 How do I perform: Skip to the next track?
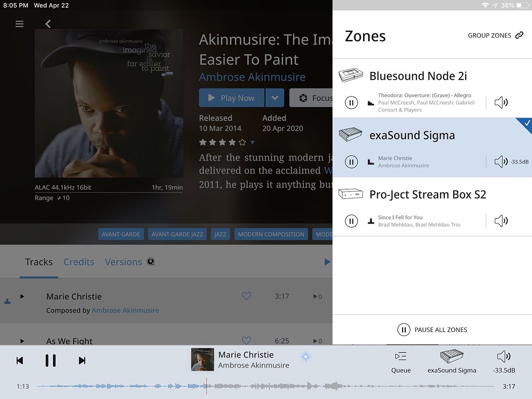tap(82, 360)
